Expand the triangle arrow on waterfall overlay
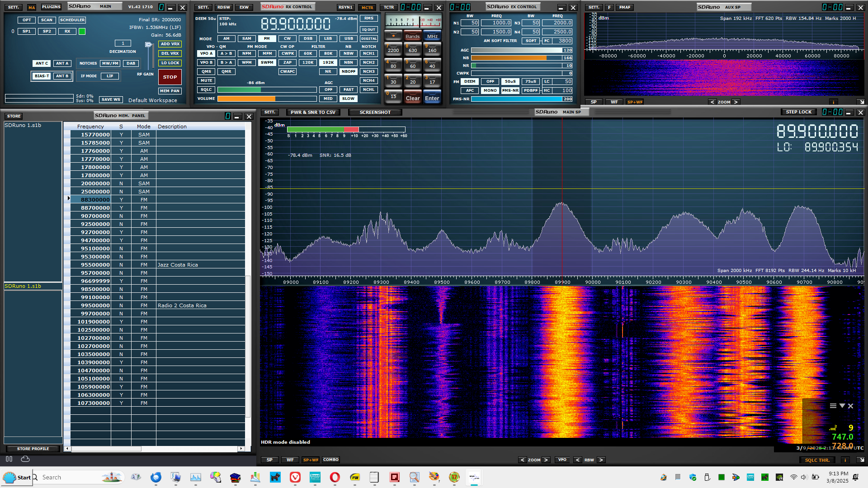Viewport: 868px width, 488px height. pos(842,406)
